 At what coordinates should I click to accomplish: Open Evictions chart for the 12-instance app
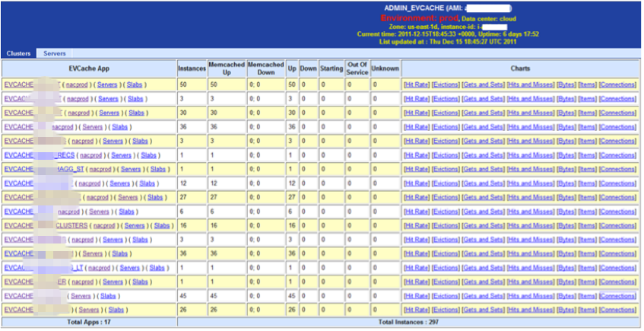click(x=446, y=183)
